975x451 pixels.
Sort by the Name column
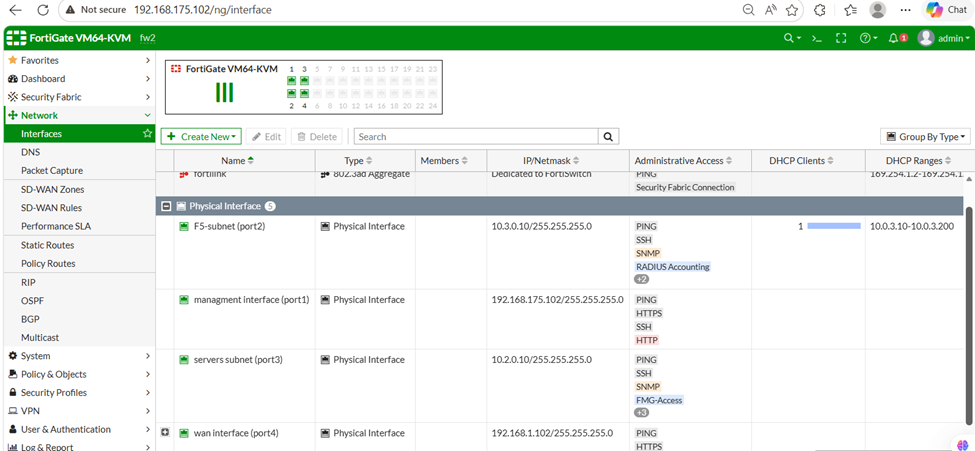(237, 160)
